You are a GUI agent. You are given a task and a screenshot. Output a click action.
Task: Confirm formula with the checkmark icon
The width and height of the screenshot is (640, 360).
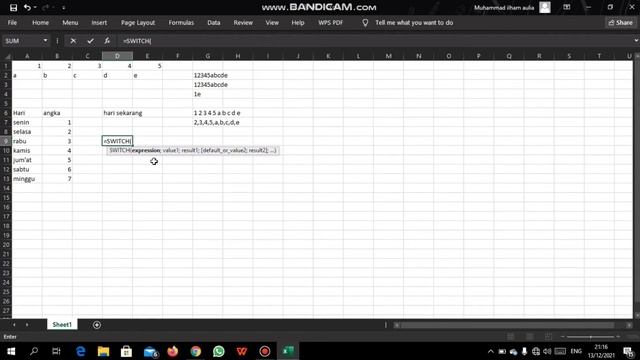pyautogui.click(x=90, y=41)
